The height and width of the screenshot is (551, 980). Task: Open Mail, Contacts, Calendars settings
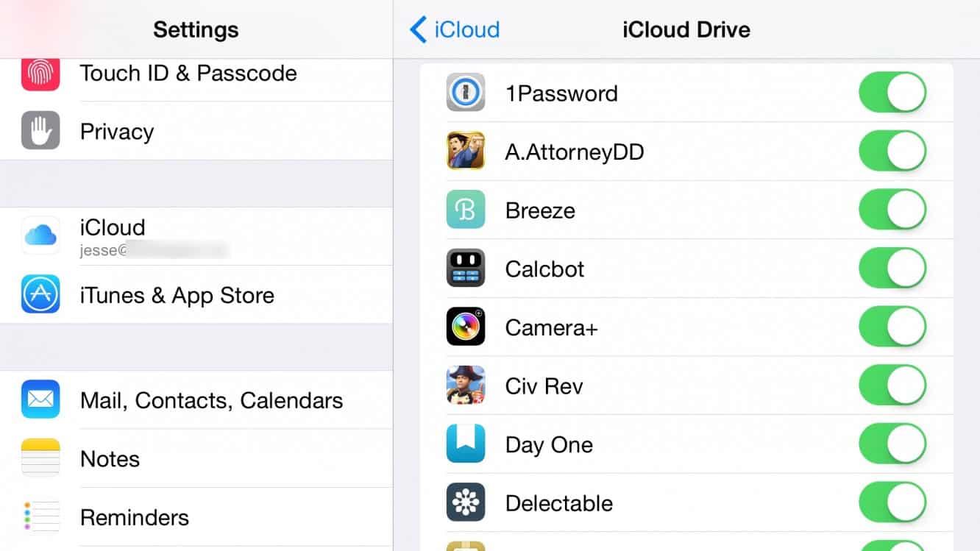196,399
